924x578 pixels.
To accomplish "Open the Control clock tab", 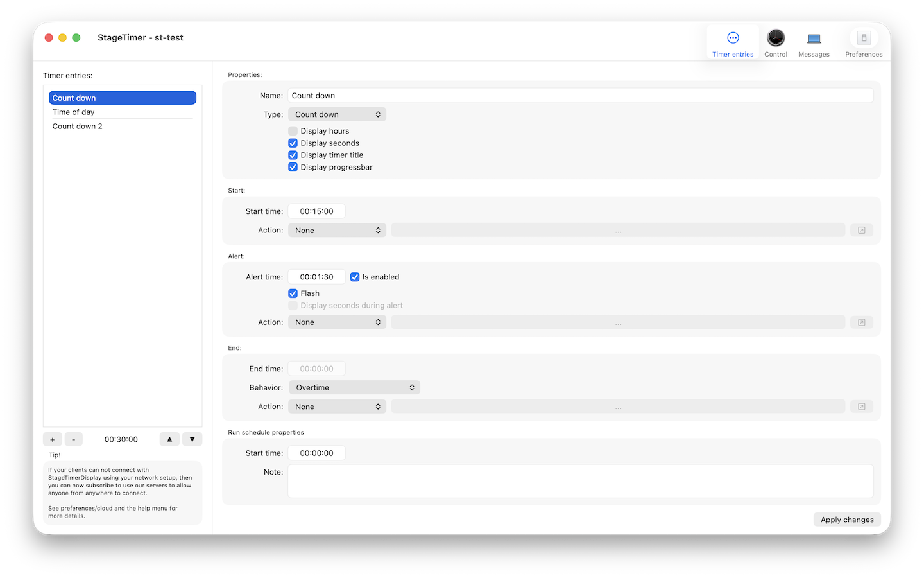I will 776,43.
